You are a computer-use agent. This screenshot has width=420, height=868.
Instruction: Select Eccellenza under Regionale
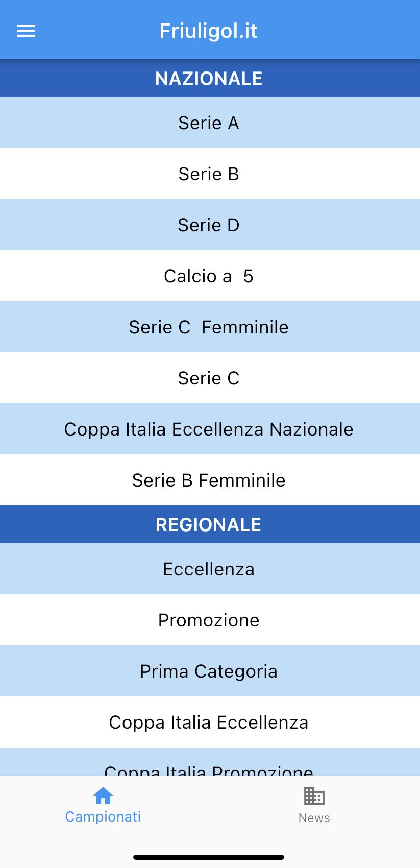click(210, 569)
